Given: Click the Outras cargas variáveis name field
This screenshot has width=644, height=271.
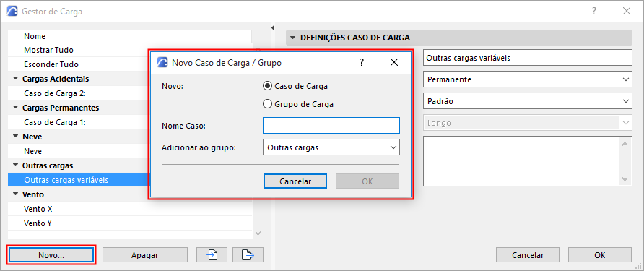Looking at the screenshot, I should pos(527,58).
